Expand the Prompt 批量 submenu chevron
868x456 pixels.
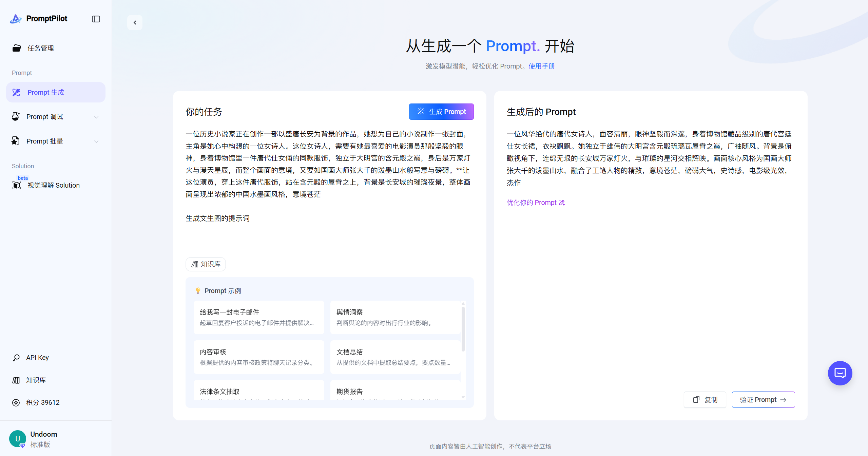coord(96,141)
